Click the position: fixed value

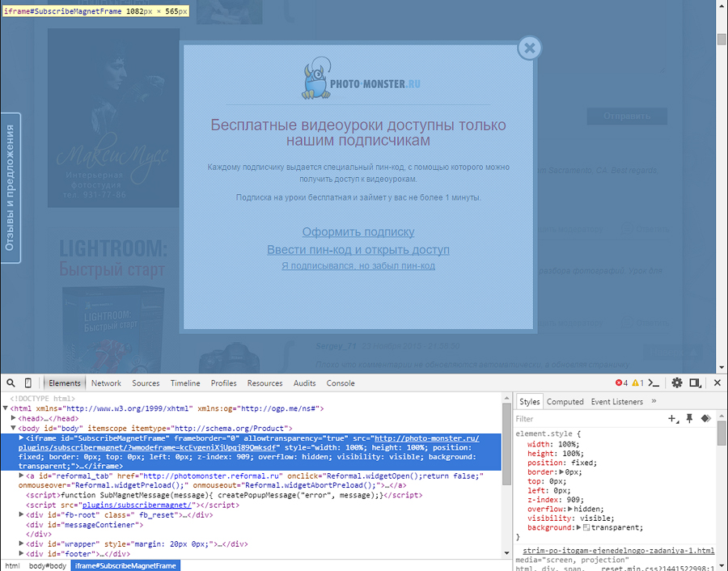[x=583, y=463]
